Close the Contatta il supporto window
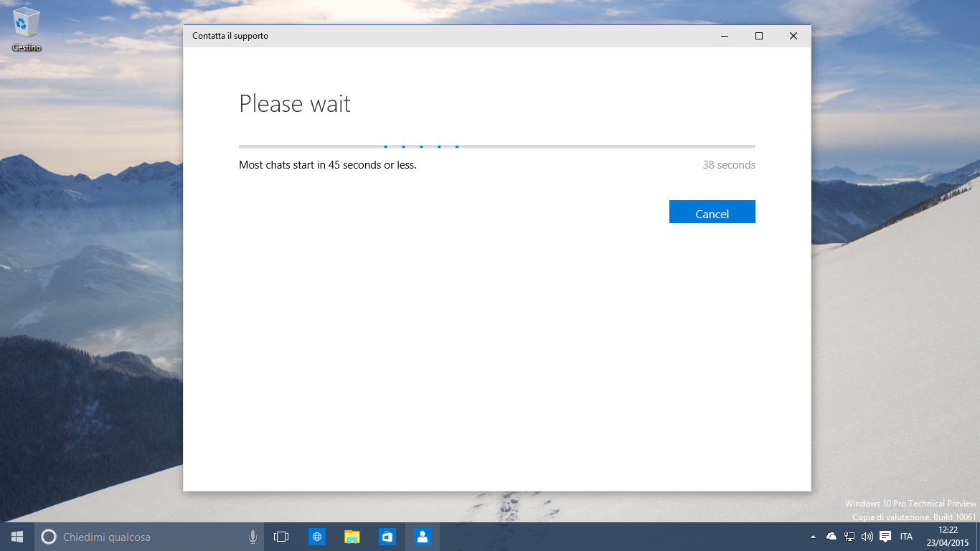980x551 pixels. [793, 36]
